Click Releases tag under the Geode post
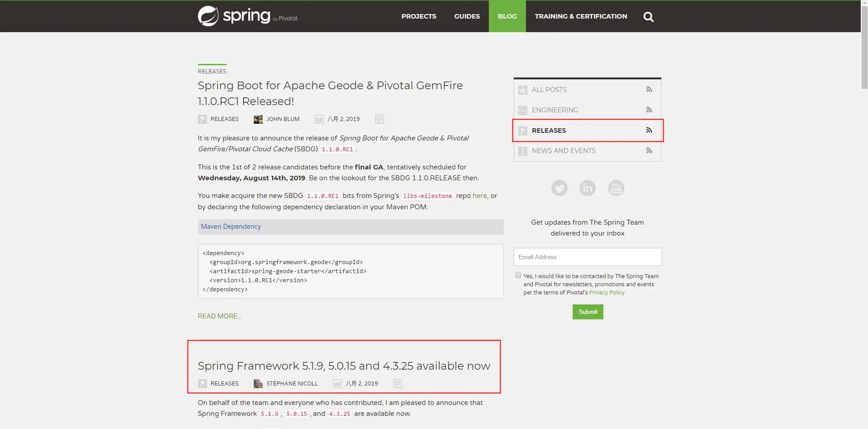This screenshot has height=429, width=868. (x=224, y=119)
